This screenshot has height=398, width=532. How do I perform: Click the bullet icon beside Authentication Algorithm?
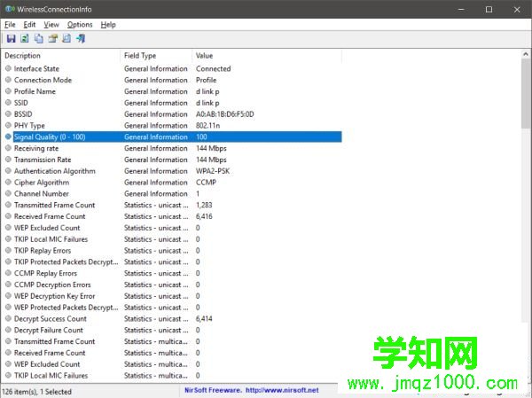coord(9,171)
